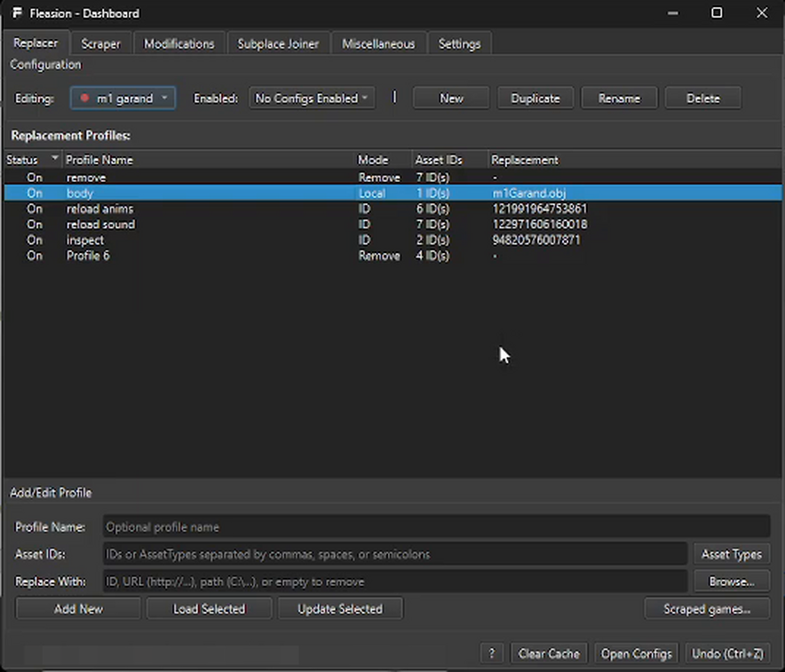This screenshot has width=785, height=672.
Task: Go to the Modifications tab
Action: click(178, 44)
